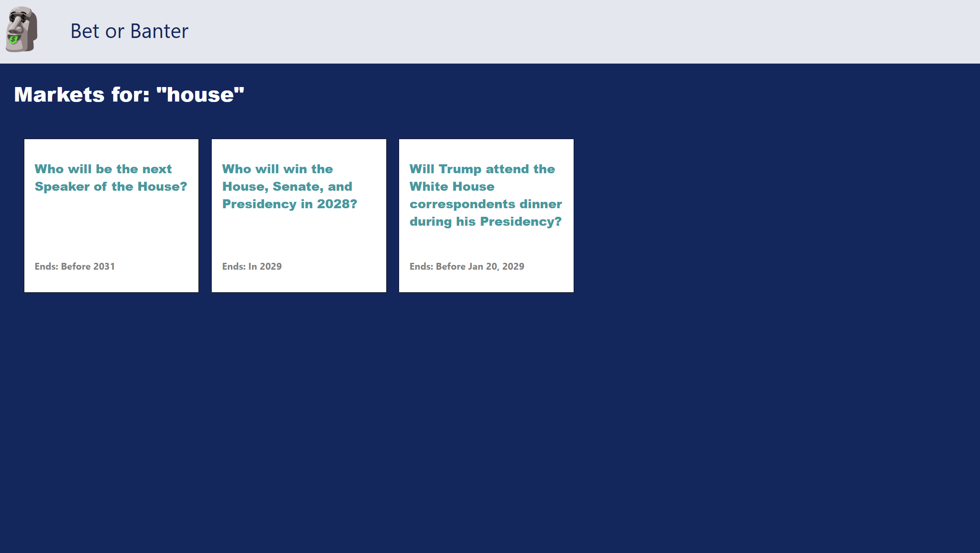Click the "Ends: Before 2031" label
Screen dimensions: 980x553
pyautogui.click(x=75, y=266)
